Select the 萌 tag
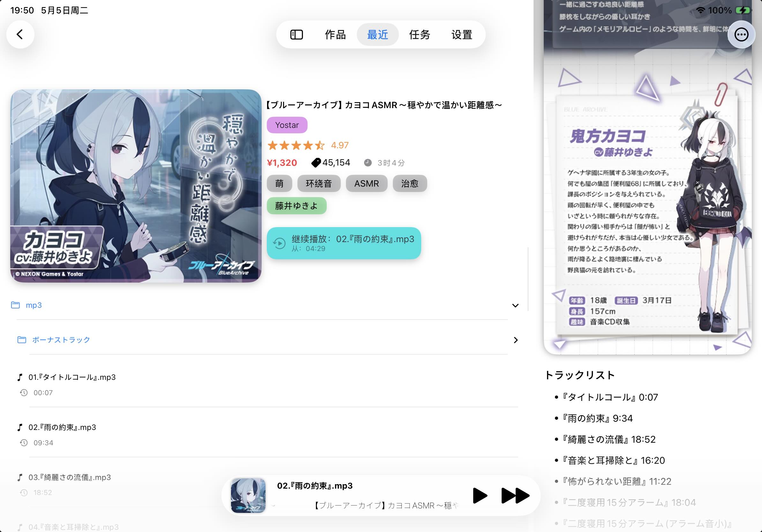The height and width of the screenshot is (532, 762). (280, 183)
